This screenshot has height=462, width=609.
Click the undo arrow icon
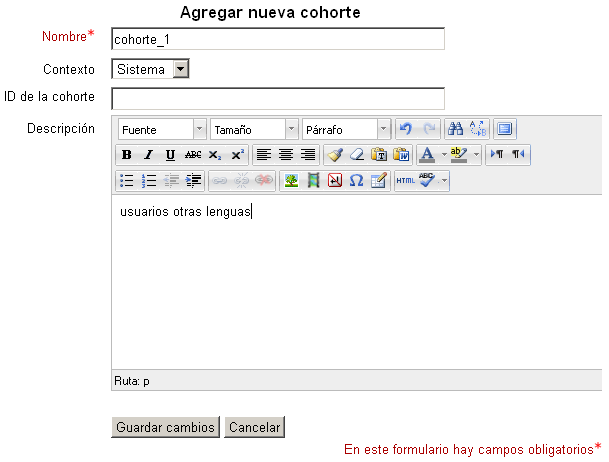click(x=405, y=129)
